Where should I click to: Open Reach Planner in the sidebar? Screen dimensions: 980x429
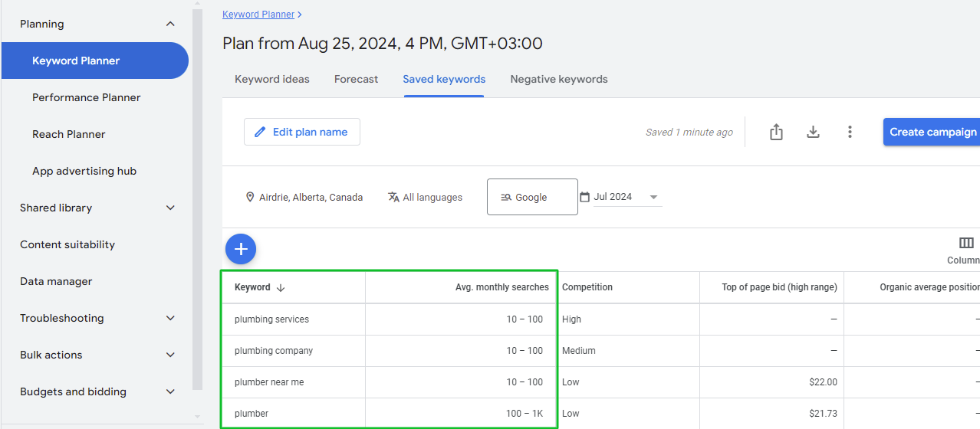pyautogui.click(x=69, y=134)
